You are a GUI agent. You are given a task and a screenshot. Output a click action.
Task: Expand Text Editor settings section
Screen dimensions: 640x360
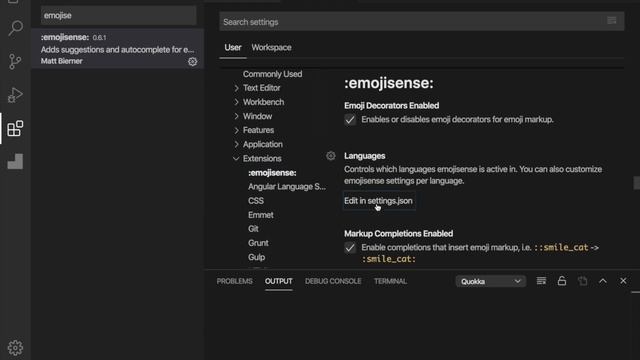(236, 88)
